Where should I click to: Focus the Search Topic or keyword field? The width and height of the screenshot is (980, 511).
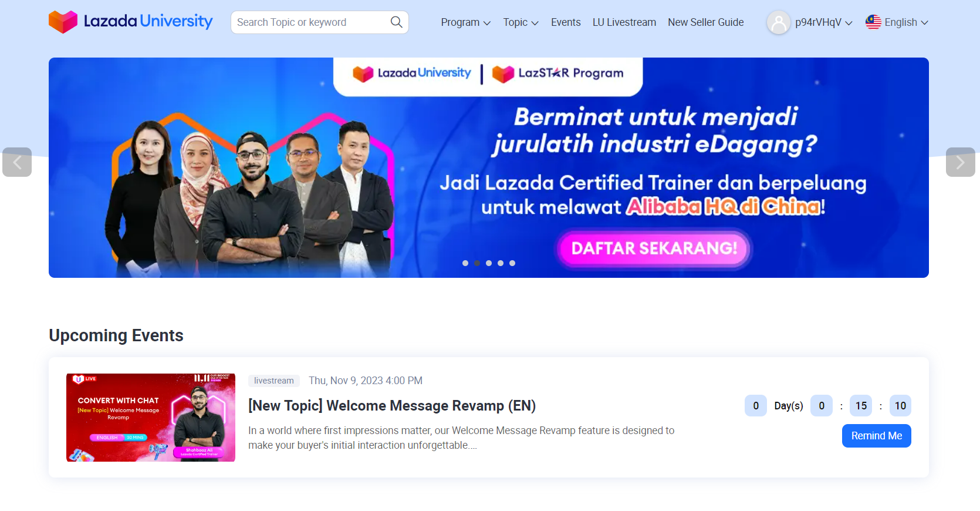[x=320, y=22]
